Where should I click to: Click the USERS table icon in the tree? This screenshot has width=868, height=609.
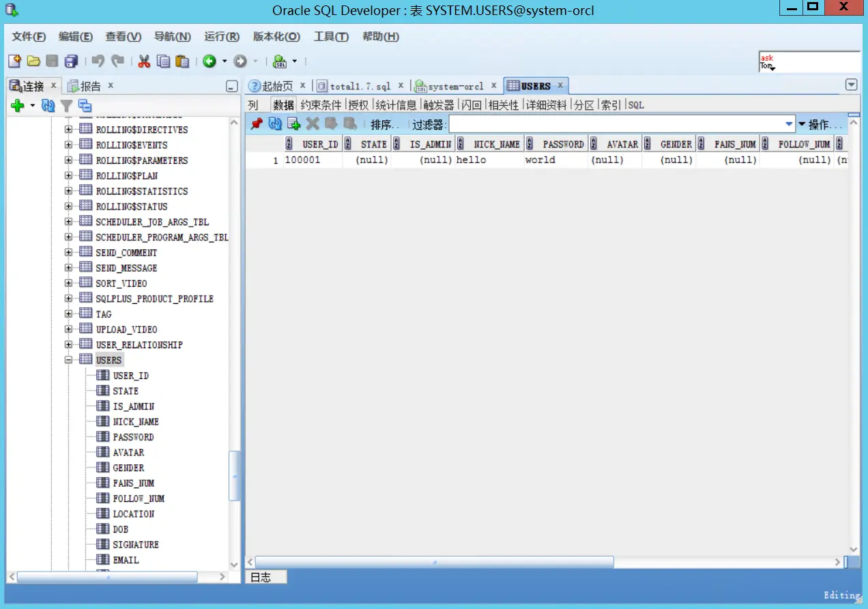pyautogui.click(x=85, y=360)
